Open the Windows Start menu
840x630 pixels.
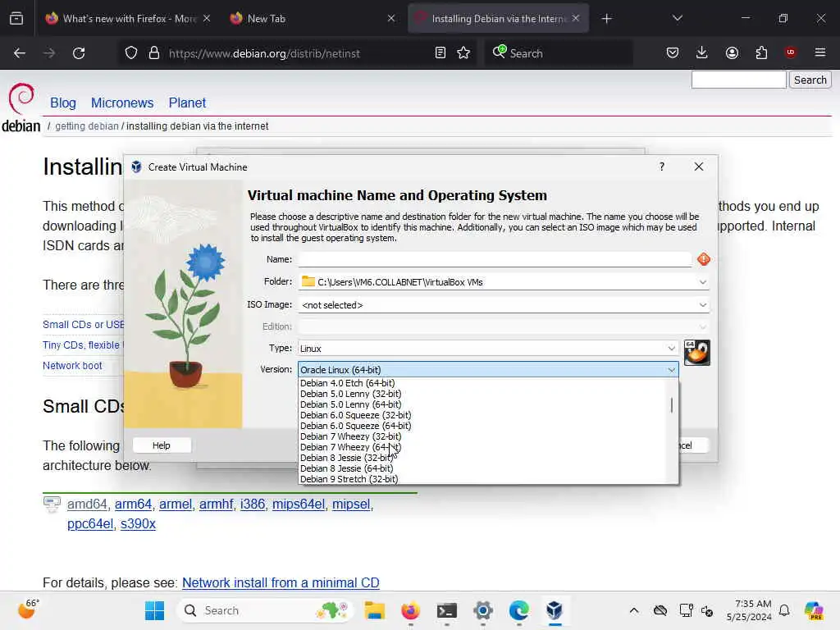[155, 610]
